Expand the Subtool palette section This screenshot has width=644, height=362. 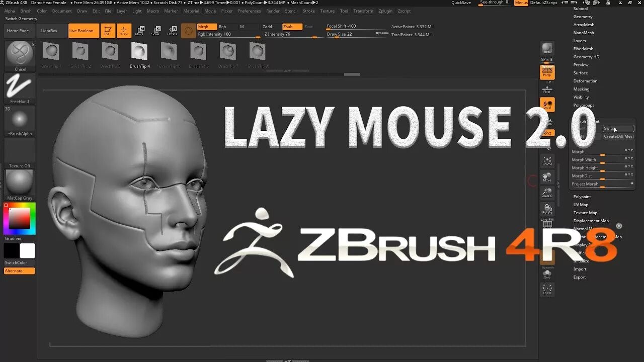tap(581, 9)
